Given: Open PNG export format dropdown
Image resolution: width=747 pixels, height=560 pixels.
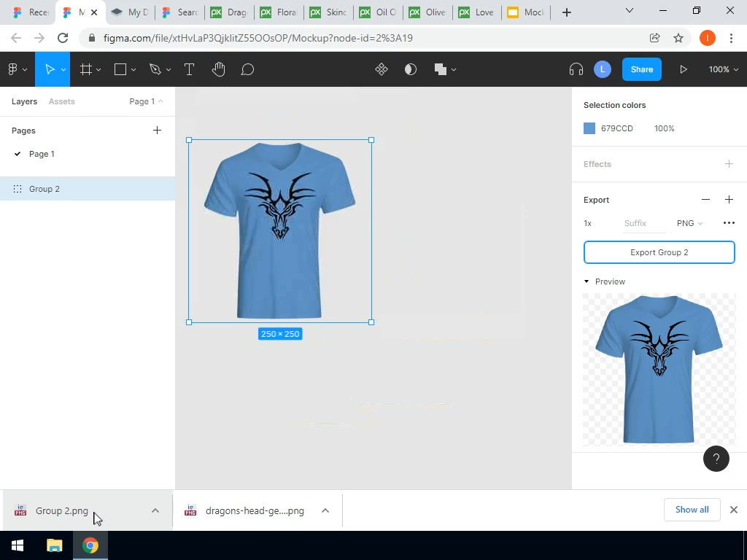Looking at the screenshot, I should click(x=689, y=223).
